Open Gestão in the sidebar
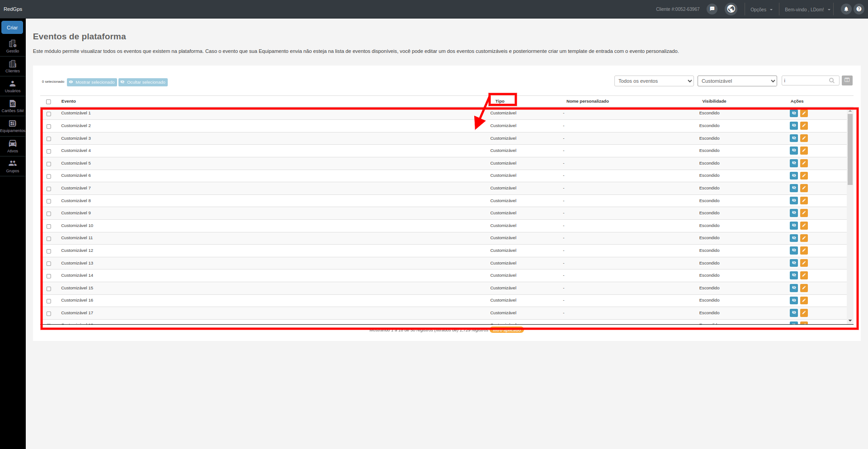868x449 pixels. click(x=13, y=47)
